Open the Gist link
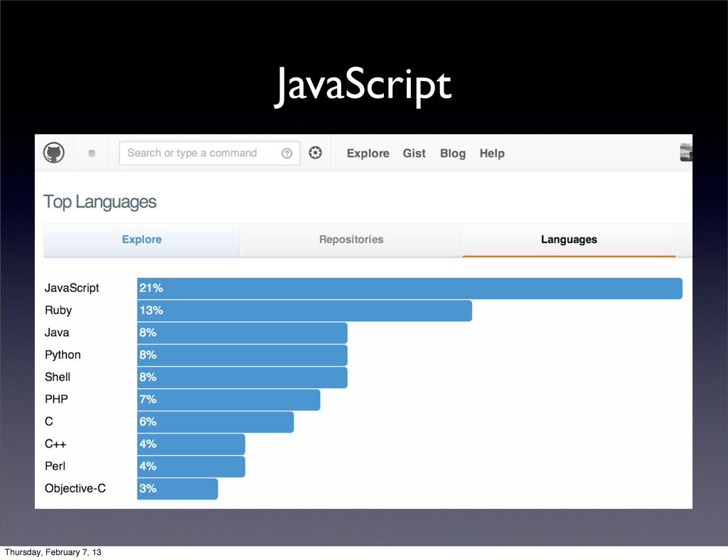 [x=414, y=153]
